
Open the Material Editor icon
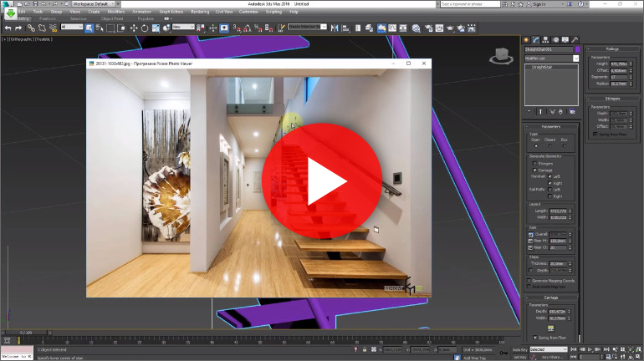click(x=416, y=28)
